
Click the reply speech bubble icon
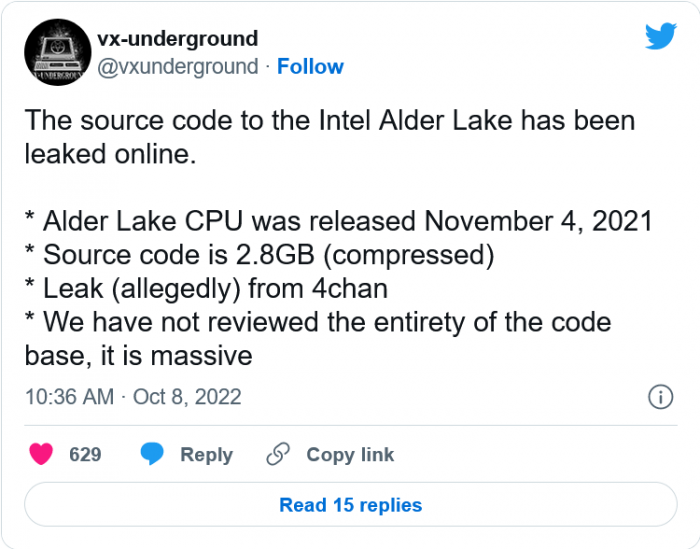(152, 454)
